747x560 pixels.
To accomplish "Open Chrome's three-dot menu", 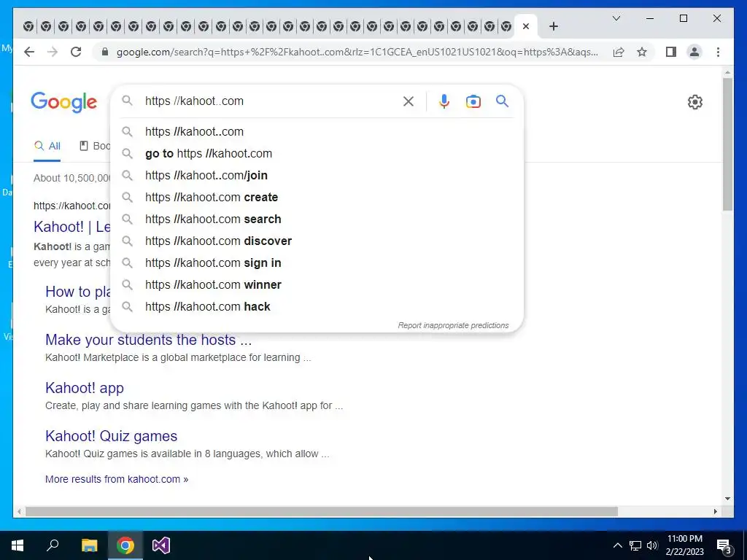I will click(x=718, y=52).
